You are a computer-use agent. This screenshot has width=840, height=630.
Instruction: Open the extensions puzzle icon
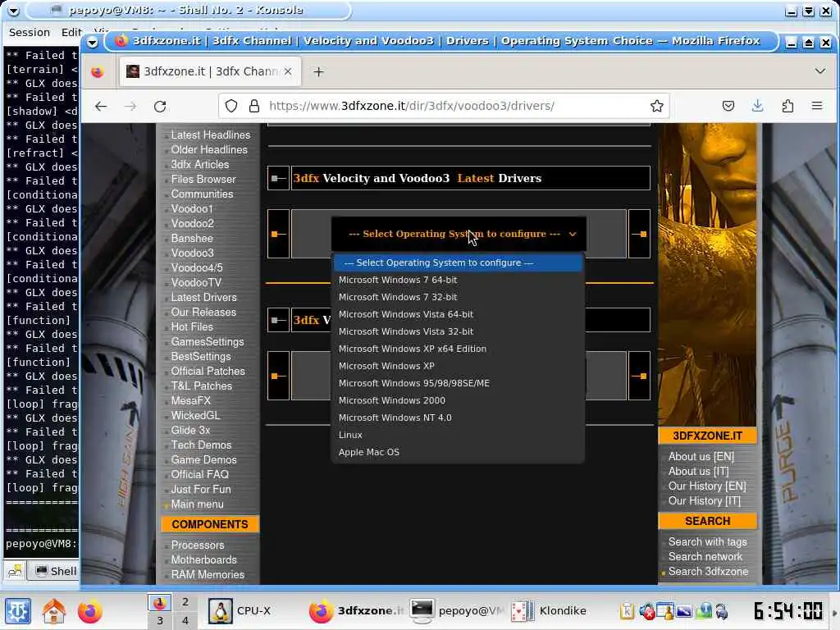click(787, 106)
